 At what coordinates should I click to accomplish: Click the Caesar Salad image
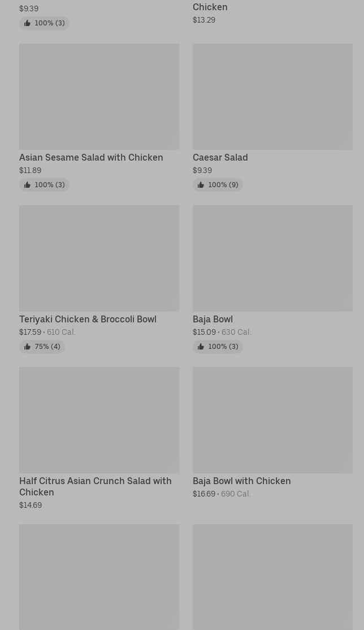(x=272, y=97)
